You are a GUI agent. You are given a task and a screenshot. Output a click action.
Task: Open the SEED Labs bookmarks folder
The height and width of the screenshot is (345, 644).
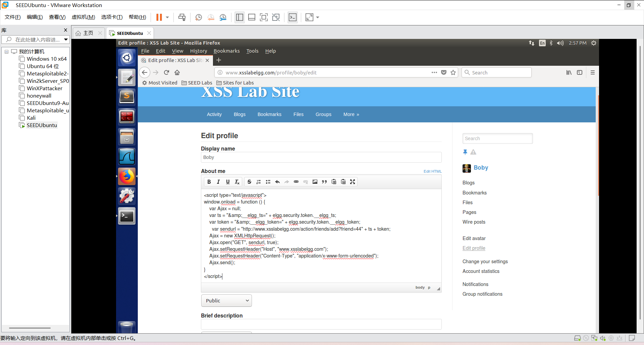(x=197, y=83)
